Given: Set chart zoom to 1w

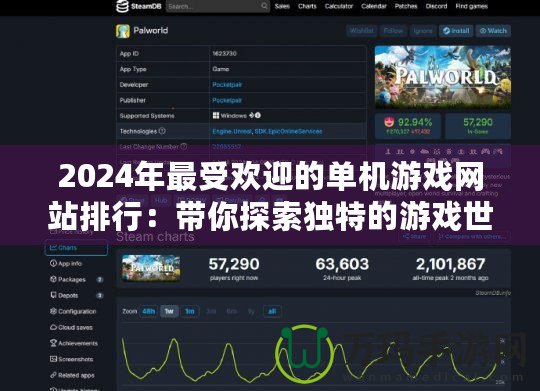Looking at the screenshot, I should 169,311.
